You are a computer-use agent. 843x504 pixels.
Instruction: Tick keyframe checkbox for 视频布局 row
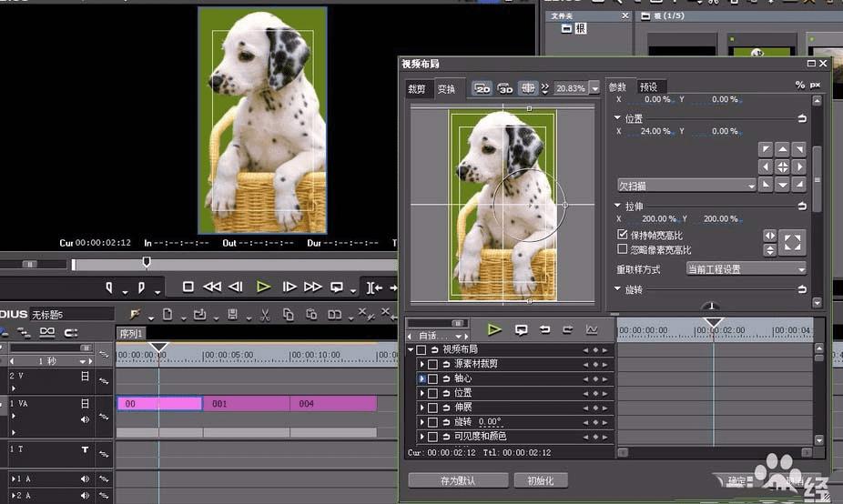[x=421, y=349]
